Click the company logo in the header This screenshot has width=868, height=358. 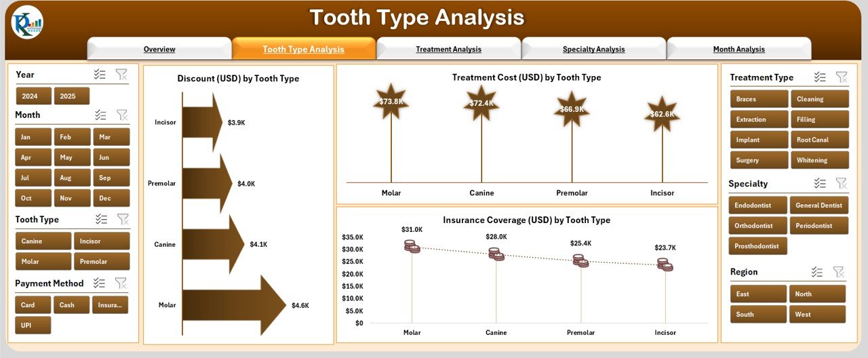[27, 22]
